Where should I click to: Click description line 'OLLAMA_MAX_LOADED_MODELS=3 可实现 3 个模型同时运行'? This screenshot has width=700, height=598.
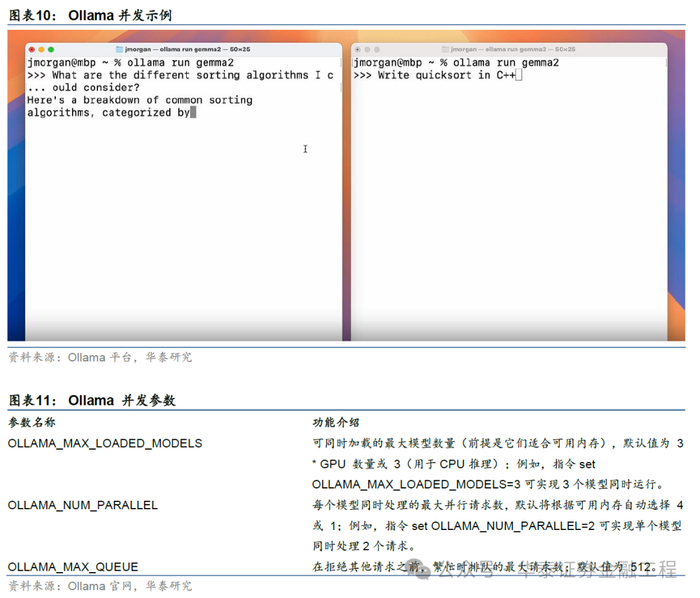[x=488, y=484]
